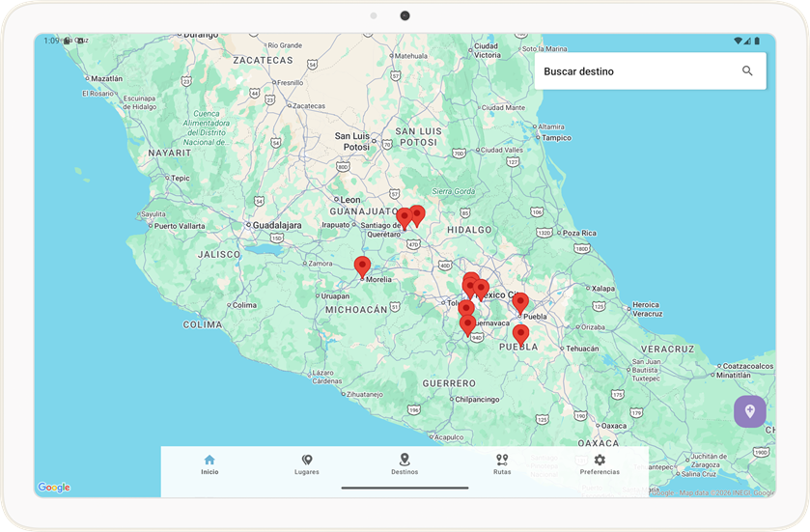Tap the Guadalajara city label
The image size is (810, 532).
[x=277, y=225]
